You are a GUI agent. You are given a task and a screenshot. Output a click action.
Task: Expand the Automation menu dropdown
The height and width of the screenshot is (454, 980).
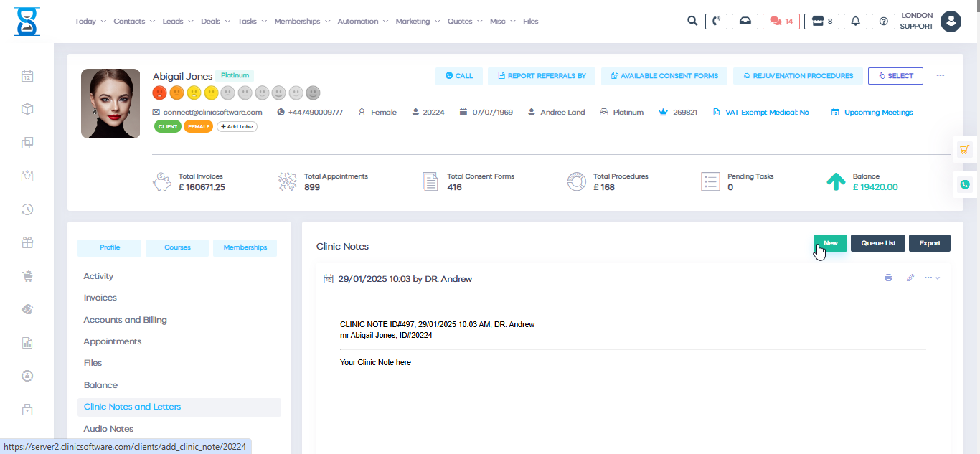pos(363,22)
